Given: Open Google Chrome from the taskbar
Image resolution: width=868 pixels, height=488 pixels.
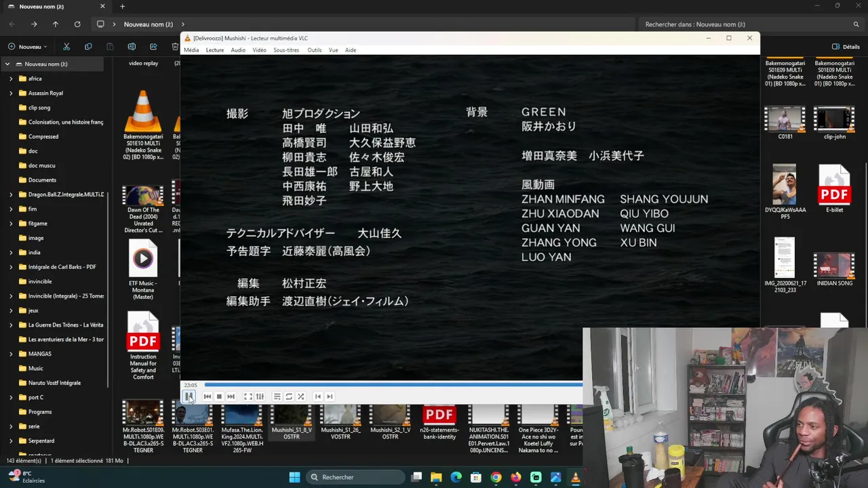Looking at the screenshot, I should [x=496, y=477].
